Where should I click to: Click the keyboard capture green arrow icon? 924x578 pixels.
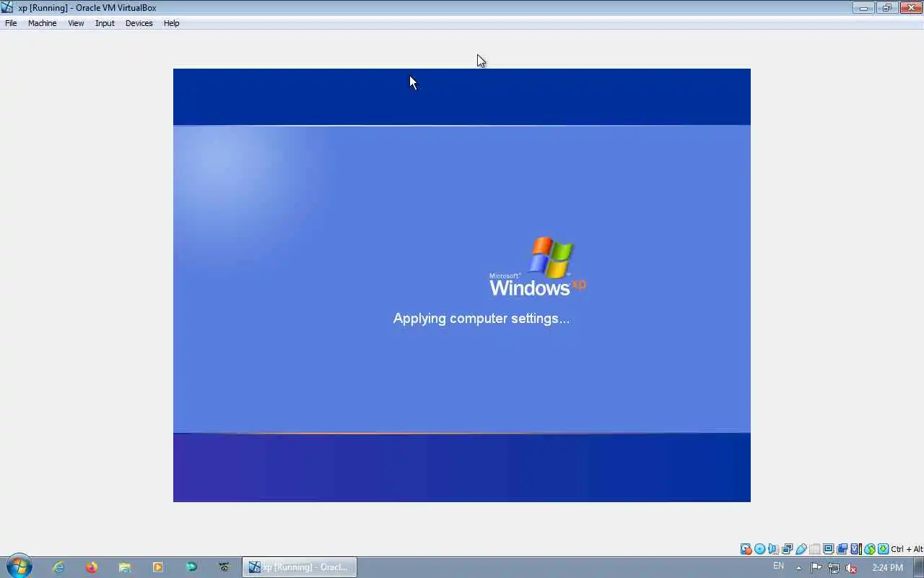pos(884,549)
